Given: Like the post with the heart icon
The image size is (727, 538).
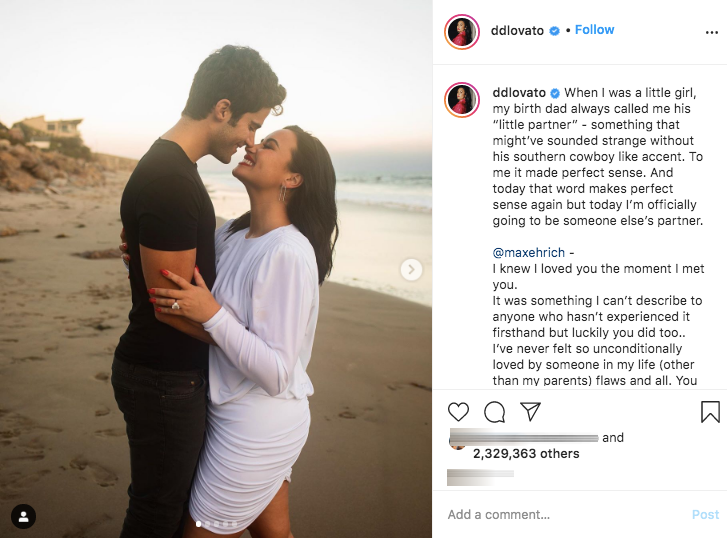Looking at the screenshot, I should [458, 412].
